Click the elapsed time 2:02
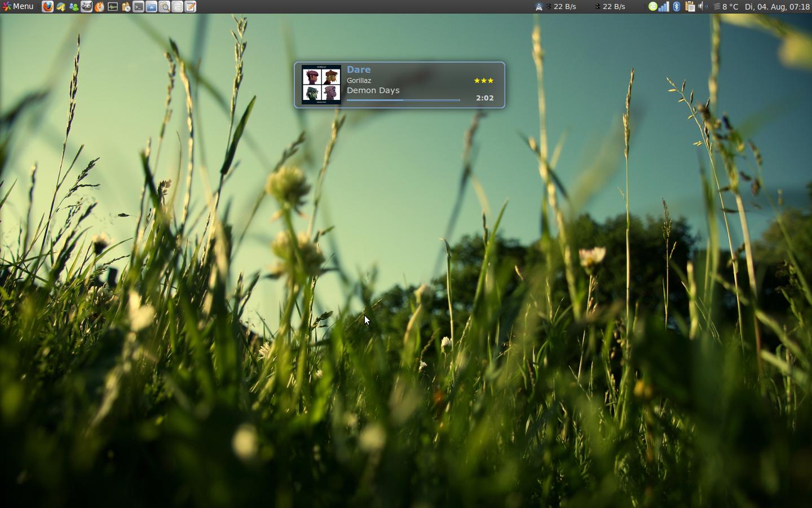Screen dimensions: 812x508 [x=485, y=98]
